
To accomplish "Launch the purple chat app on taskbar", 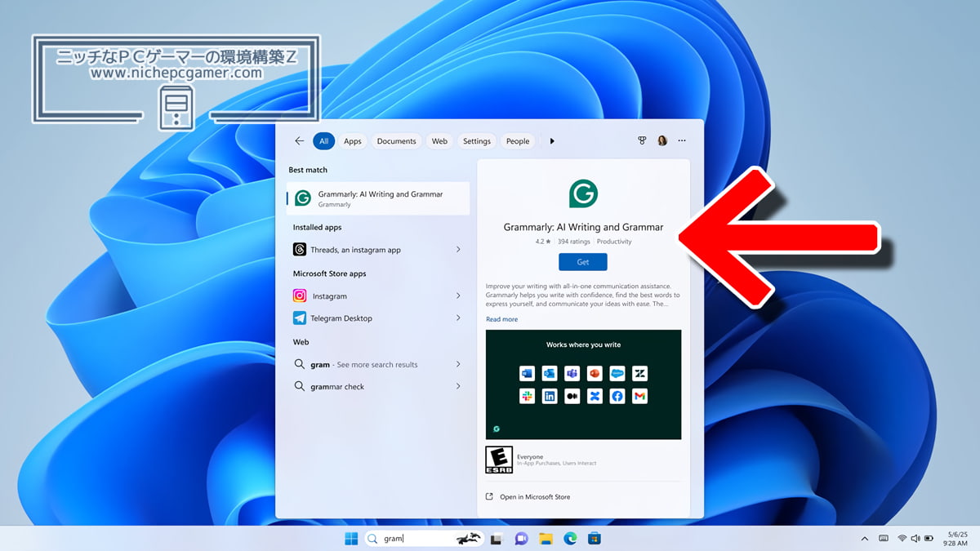I will (521, 538).
